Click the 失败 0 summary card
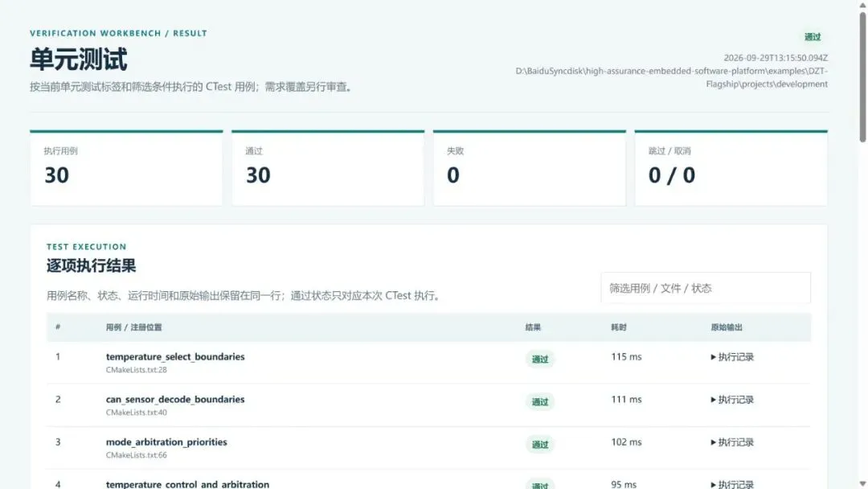The image size is (868, 489). [530, 168]
